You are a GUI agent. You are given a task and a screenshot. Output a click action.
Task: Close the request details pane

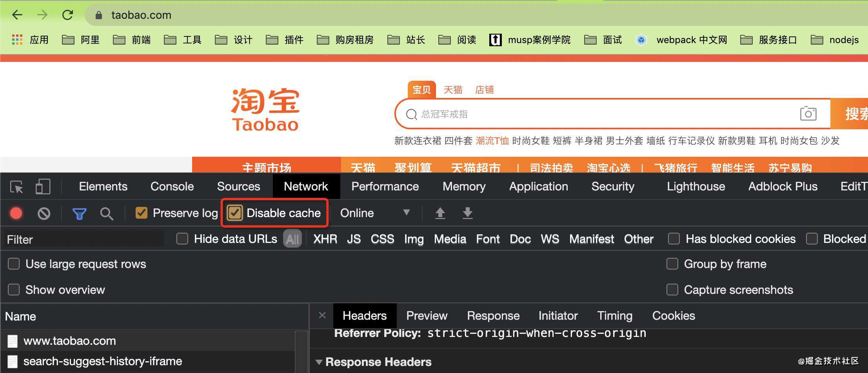pyautogui.click(x=322, y=315)
